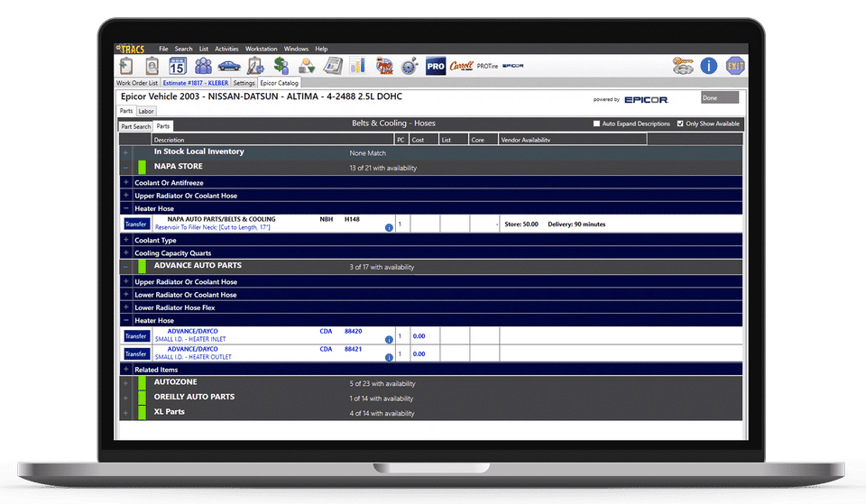Expand Coolant Or Antifreeze category

[x=126, y=183]
